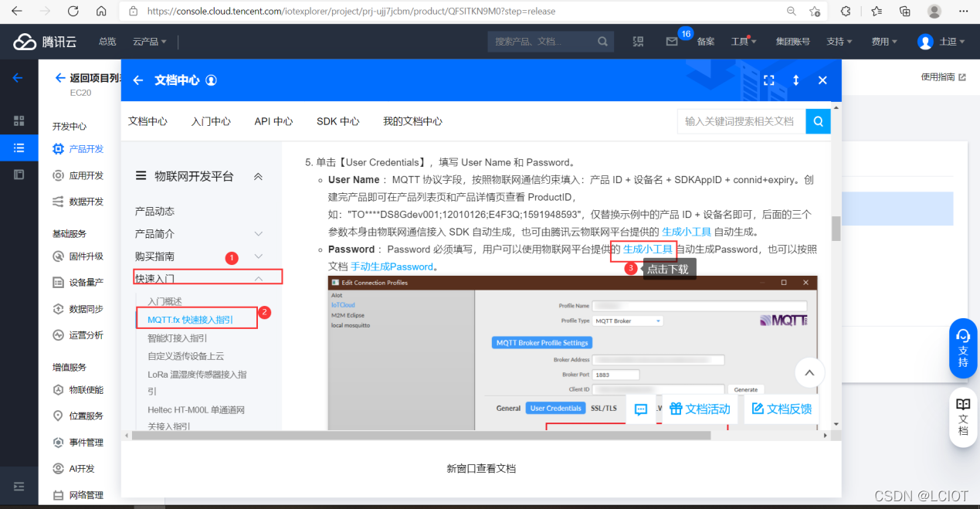This screenshot has height=509, width=980.
Task: Click the document vertical scrollbar thumb
Action: click(835, 229)
